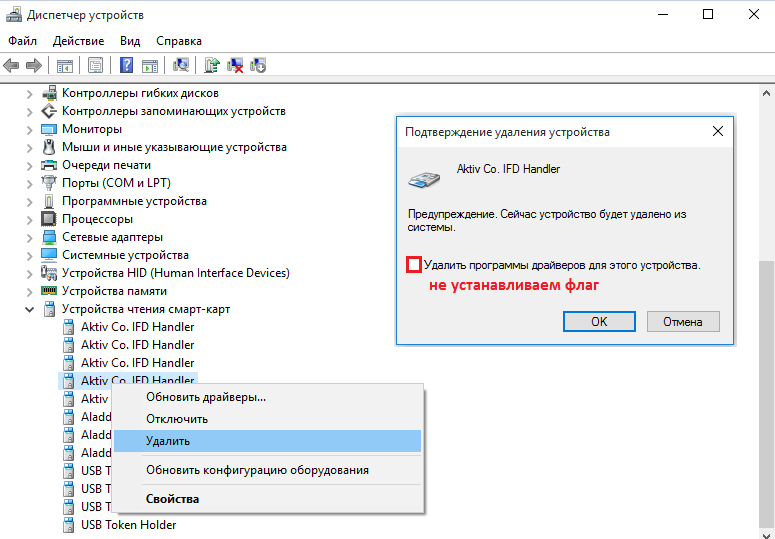Click the Scan for hardware changes icon
This screenshot has height=539, width=775.
coord(181,66)
